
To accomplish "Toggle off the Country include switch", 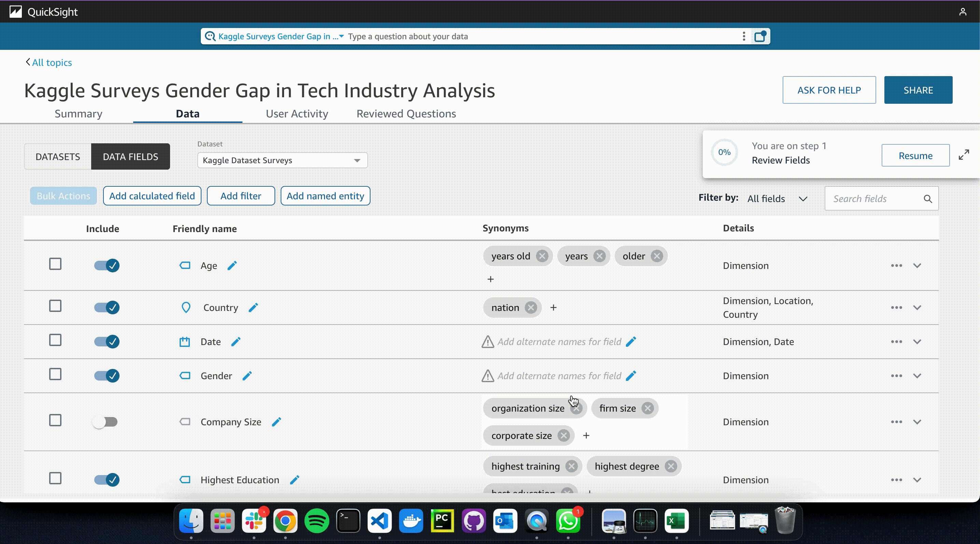I will pyautogui.click(x=107, y=307).
